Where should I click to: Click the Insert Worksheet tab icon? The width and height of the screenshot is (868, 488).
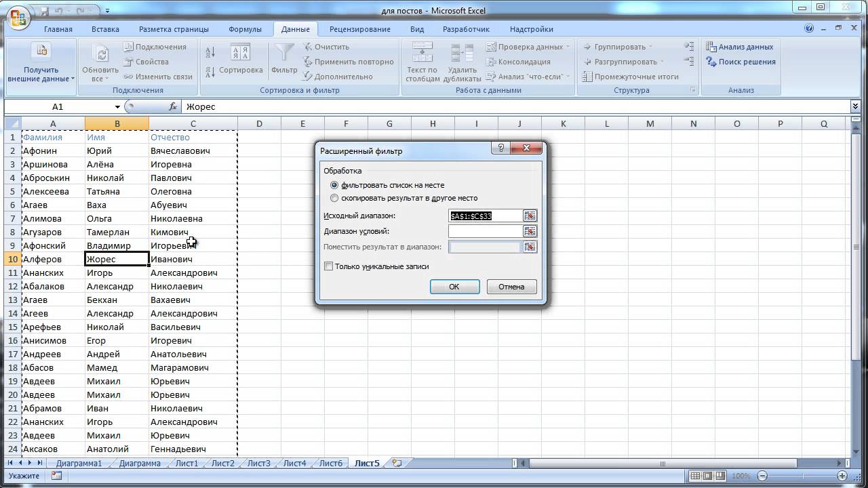[x=397, y=463]
